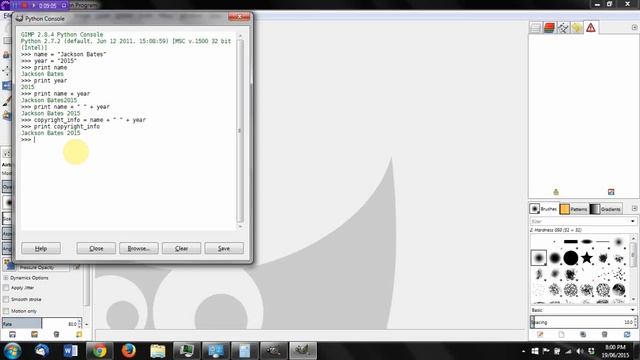Open the Paths dock tab icon

[563, 28]
